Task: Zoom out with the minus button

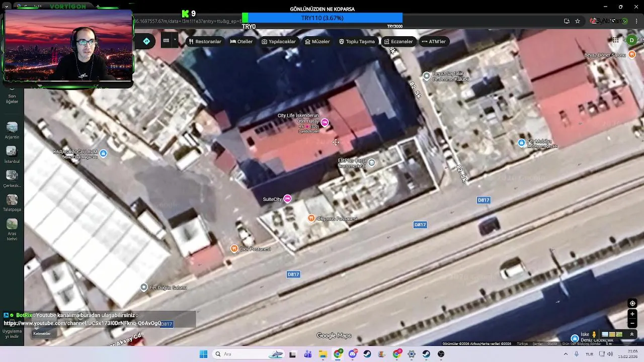Action: pos(633,323)
